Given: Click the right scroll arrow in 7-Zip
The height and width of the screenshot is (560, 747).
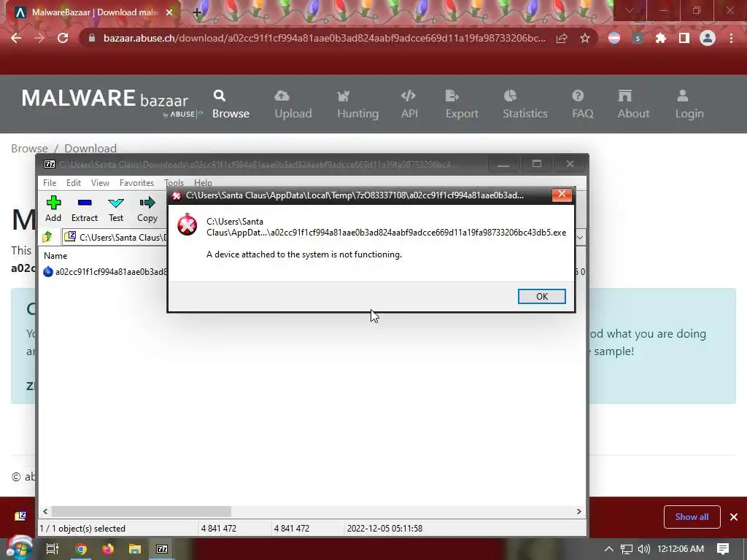Looking at the screenshot, I should (x=578, y=511).
